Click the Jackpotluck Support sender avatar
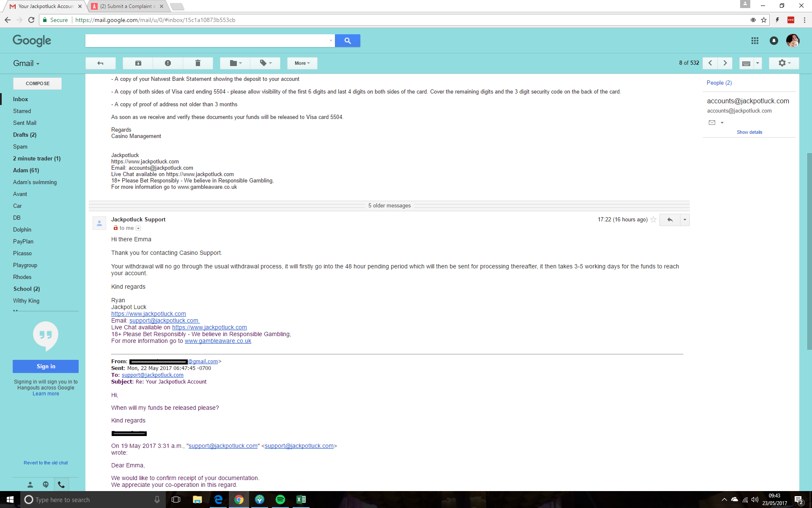The width and height of the screenshot is (812, 508). coord(99,223)
